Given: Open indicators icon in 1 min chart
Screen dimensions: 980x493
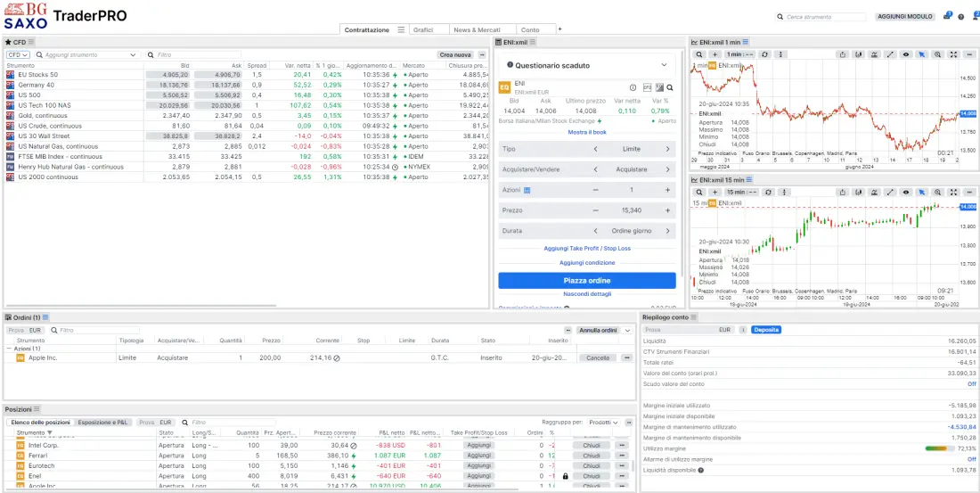Looking at the screenshot, I should tap(874, 54).
